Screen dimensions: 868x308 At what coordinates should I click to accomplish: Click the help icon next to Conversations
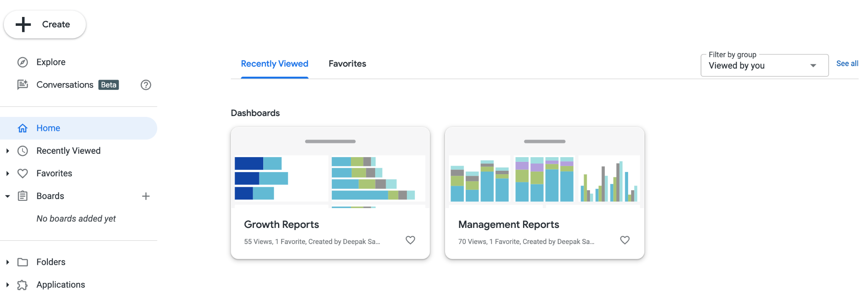(146, 85)
